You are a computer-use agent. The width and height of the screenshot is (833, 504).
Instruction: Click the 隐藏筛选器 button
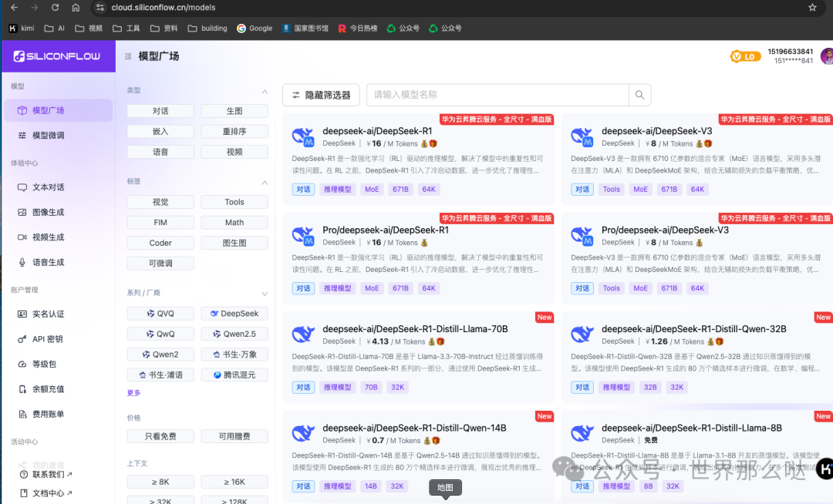click(321, 95)
